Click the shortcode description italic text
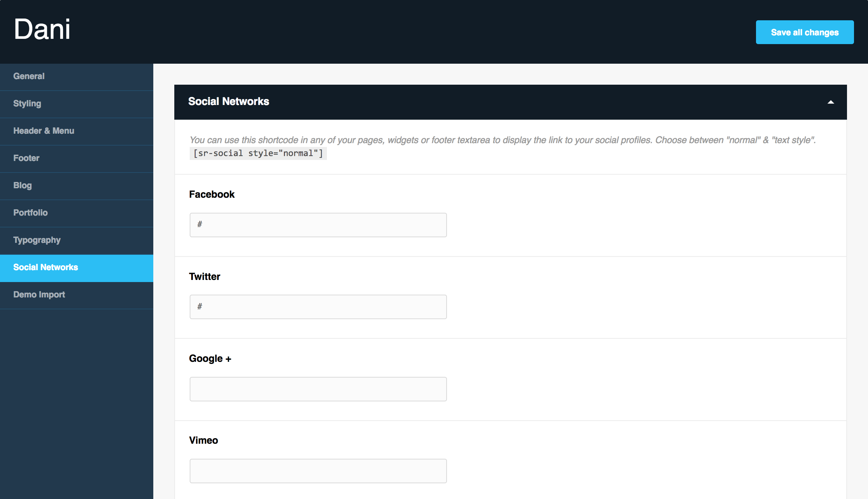Image resolution: width=868 pixels, height=499 pixels. click(503, 140)
